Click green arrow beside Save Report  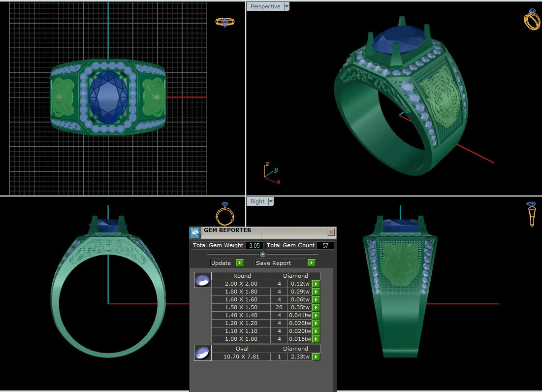311,263
